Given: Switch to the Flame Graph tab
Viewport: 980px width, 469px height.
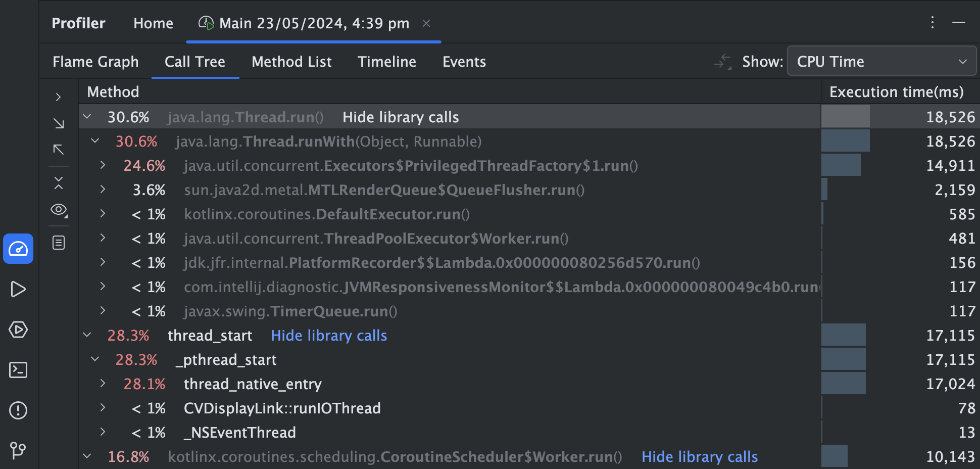Looking at the screenshot, I should click(x=95, y=61).
